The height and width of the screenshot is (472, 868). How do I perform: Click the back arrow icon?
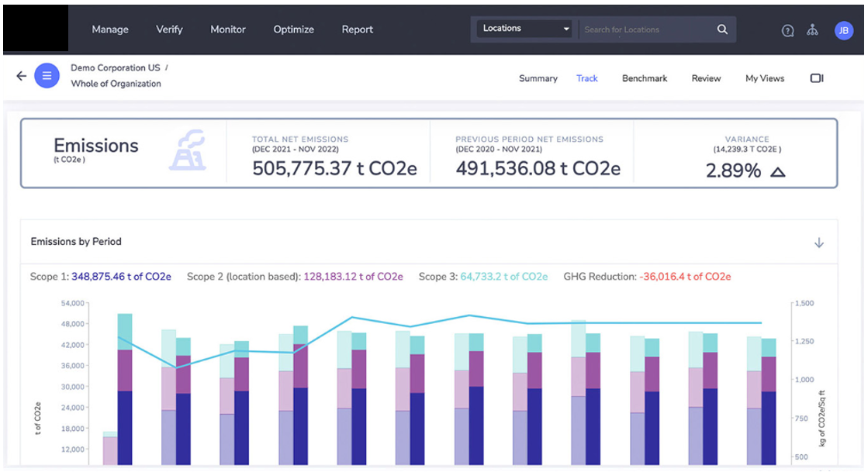point(21,76)
